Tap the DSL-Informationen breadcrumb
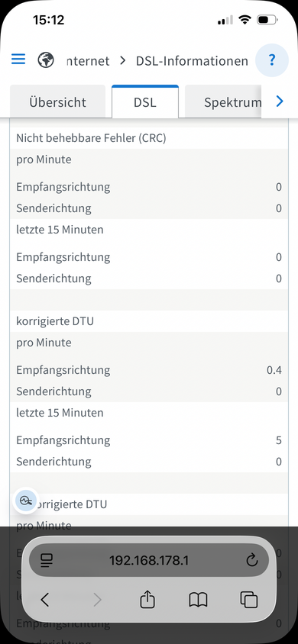 click(192, 61)
